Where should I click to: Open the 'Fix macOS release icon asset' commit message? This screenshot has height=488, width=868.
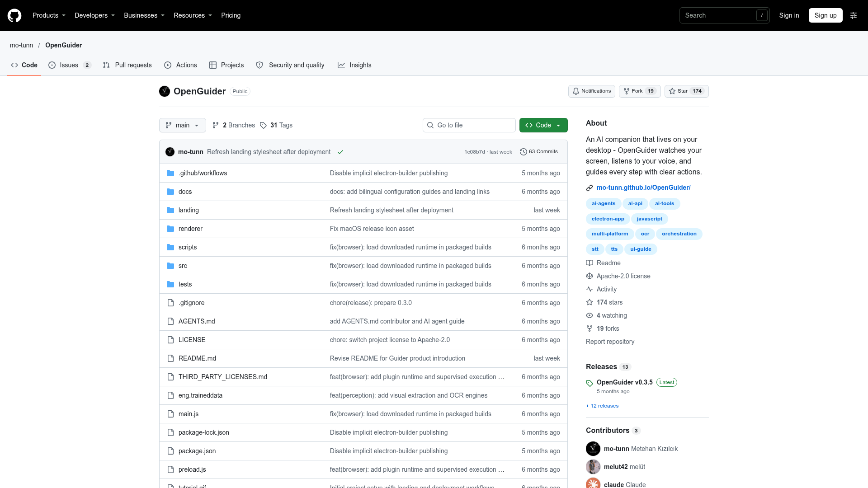click(372, 229)
